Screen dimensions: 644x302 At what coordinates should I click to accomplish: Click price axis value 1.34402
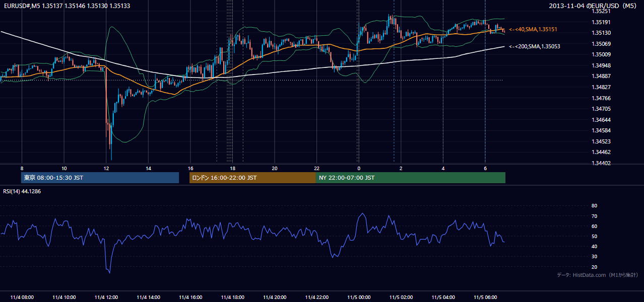601,163
